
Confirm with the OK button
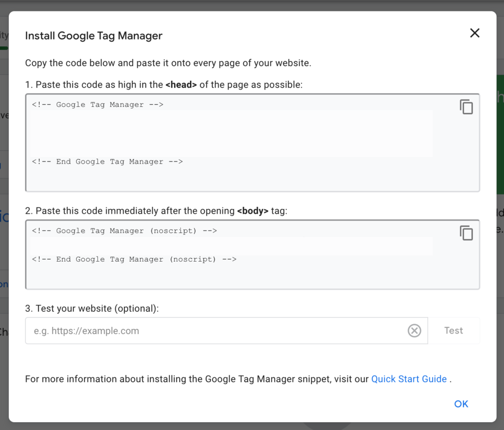point(461,403)
